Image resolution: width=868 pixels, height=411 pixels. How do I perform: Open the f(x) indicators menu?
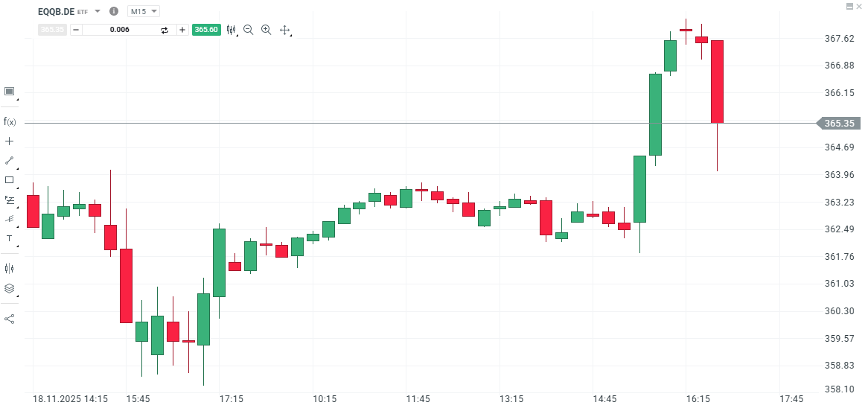10,121
